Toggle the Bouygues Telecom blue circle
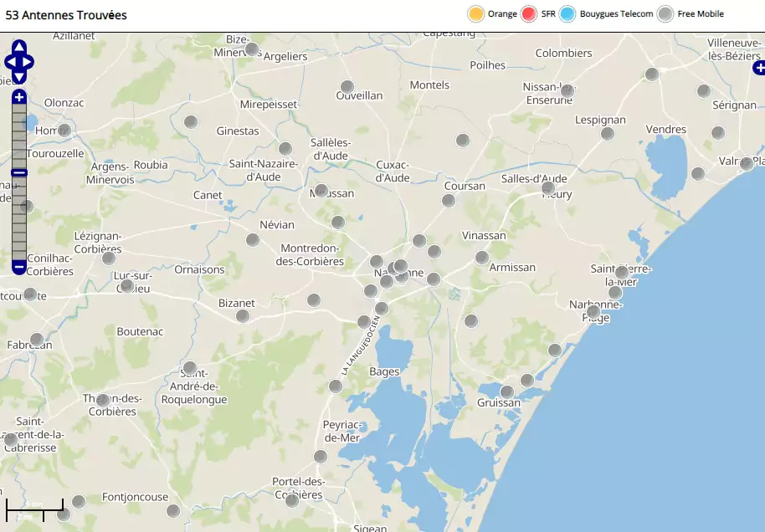765x532 pixels. click(567, 14)
